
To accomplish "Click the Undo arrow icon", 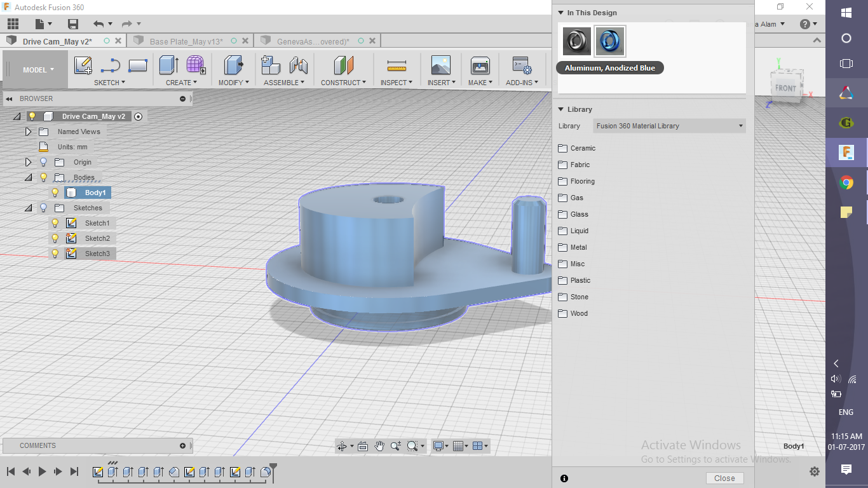I will (98, 24).
